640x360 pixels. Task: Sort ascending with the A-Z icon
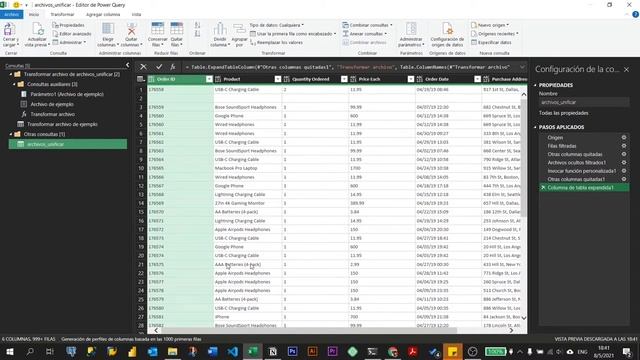click(198, 25)
